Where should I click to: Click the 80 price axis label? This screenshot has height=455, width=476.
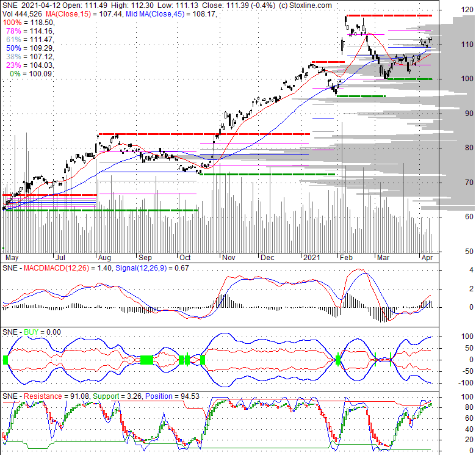tap(469, 148)
